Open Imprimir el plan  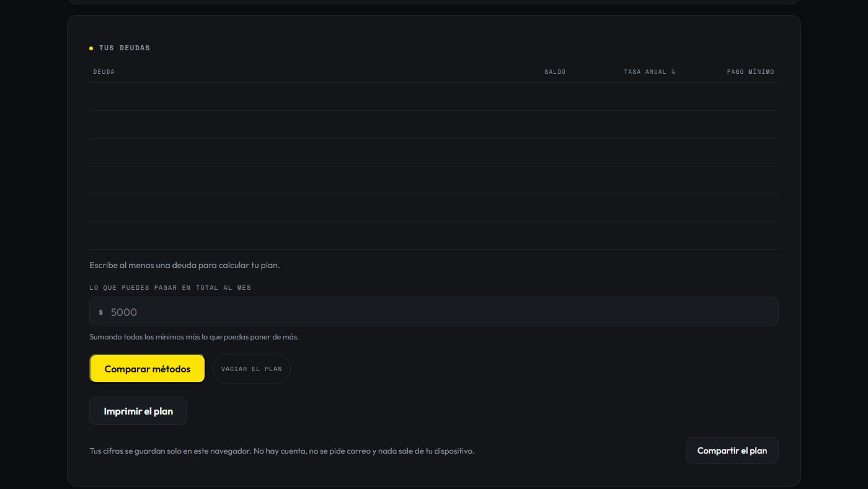pyautogui.click(x=138, y=411)
